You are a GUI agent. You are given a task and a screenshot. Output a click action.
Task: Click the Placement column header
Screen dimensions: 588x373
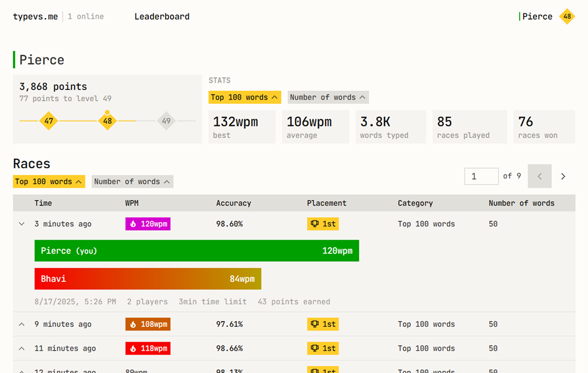(327, 203)
